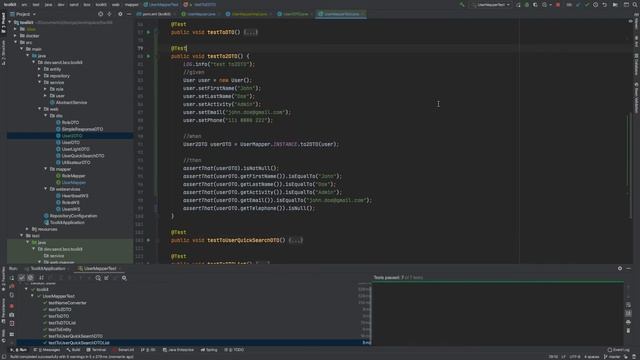Switch to UserMapperTest run tab
640x360 pixels.
pos(100,269)
